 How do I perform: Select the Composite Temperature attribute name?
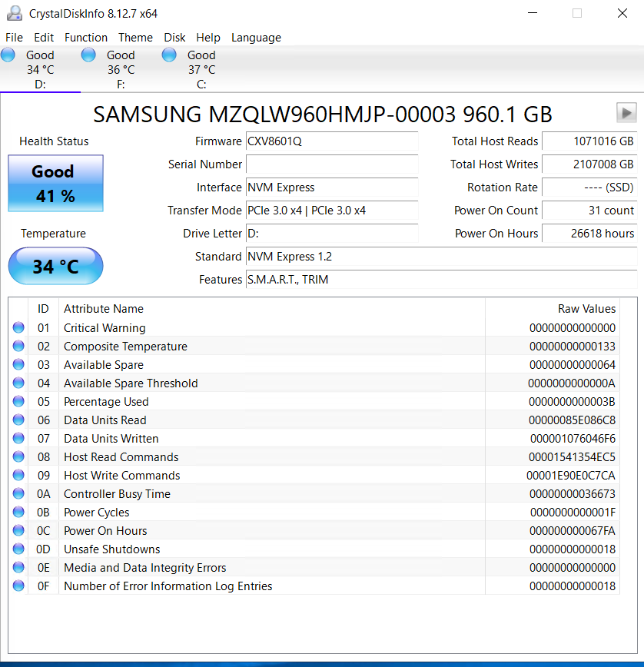(x=125, y=347)
